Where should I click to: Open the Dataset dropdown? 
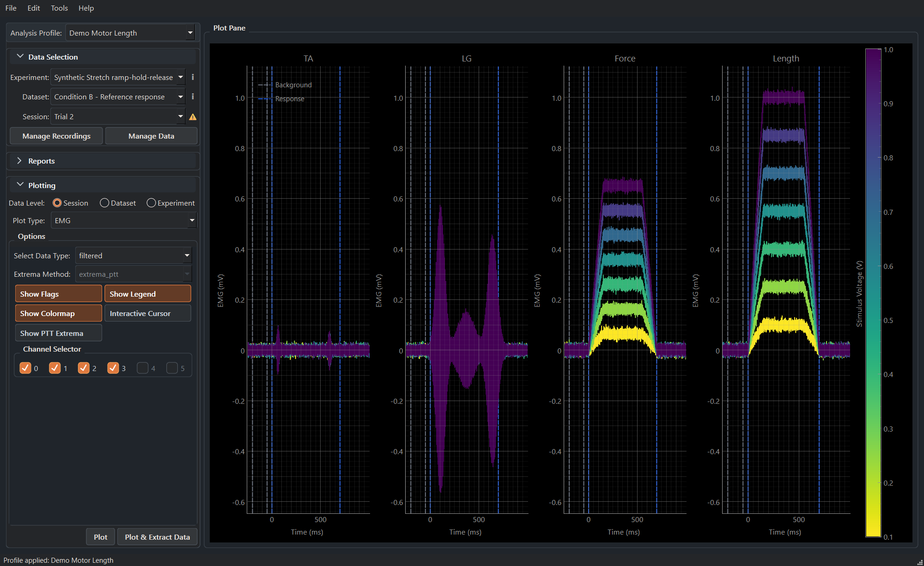point(118,97)
